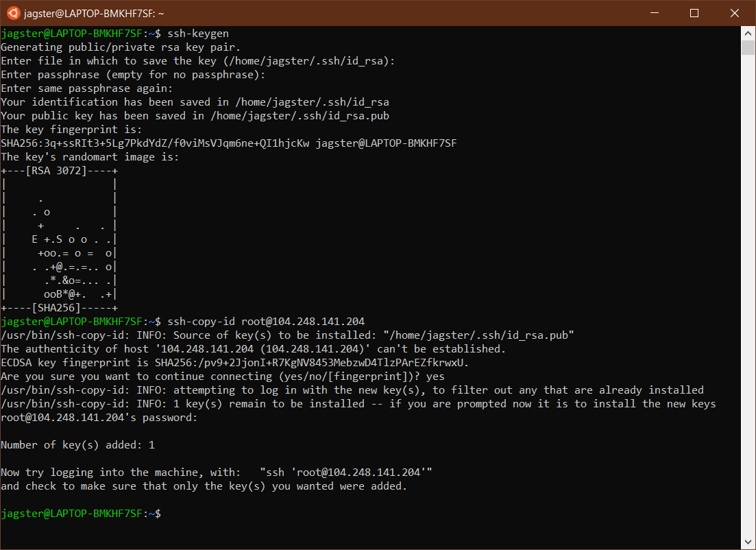756x550 pixels.
Task: Click the Ubuntu icon in the title bar
Action: point(14,13)
